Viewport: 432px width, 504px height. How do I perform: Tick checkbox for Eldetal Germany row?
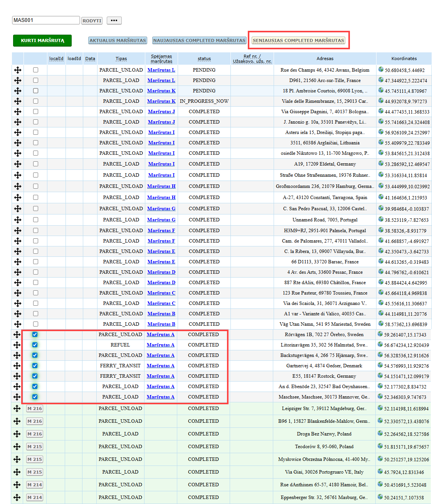pos(35,164)
